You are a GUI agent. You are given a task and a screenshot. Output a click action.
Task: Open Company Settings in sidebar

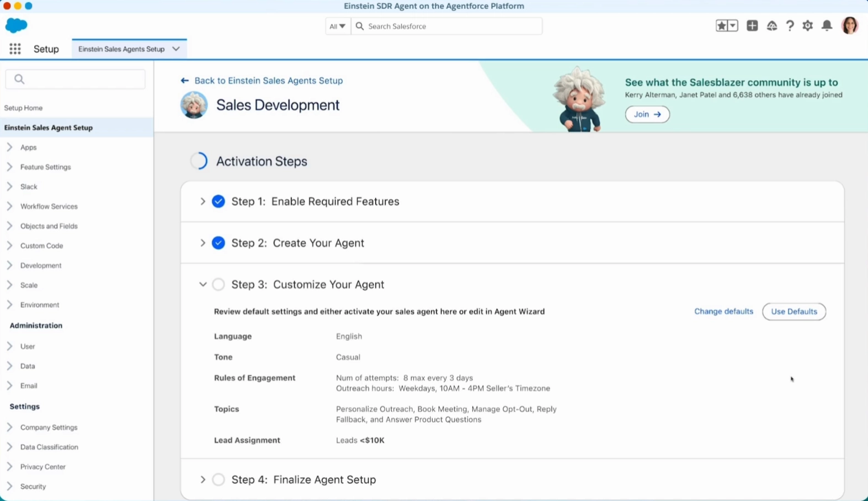coord(49,428)
